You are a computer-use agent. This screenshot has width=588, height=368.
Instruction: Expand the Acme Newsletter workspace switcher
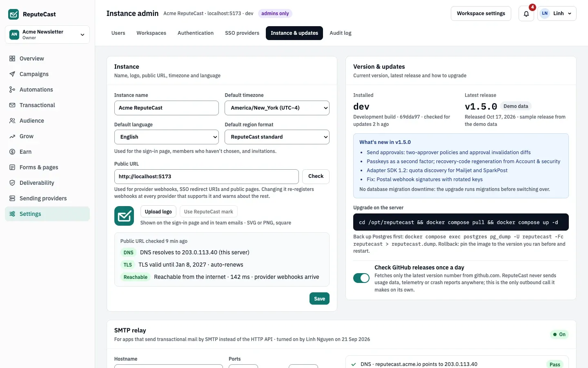coord(47,34)
